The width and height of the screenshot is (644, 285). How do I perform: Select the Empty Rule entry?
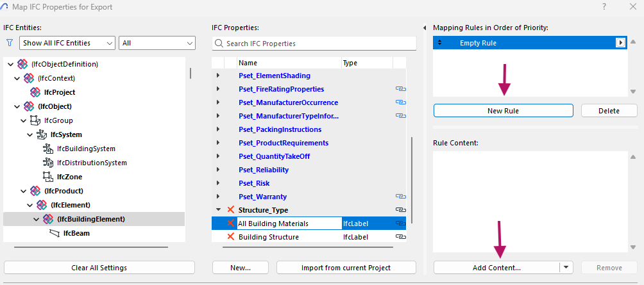526,43
